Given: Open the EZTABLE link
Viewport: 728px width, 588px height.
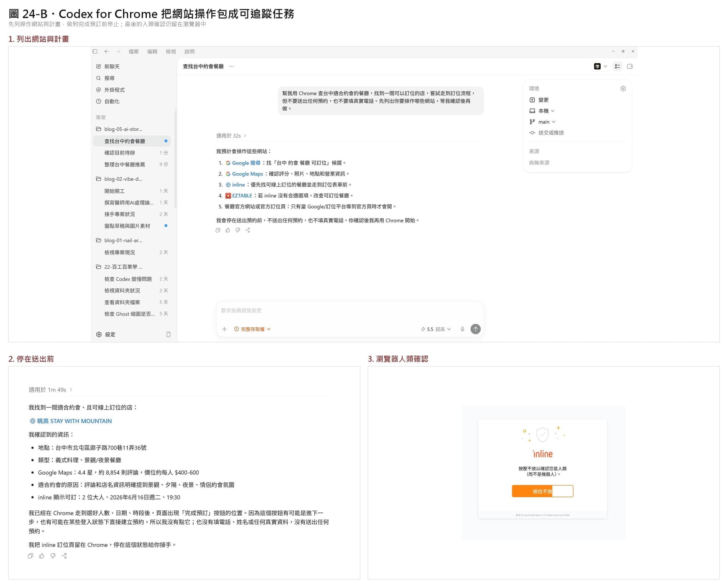Looking at the screenshot, I should (239, 196).
